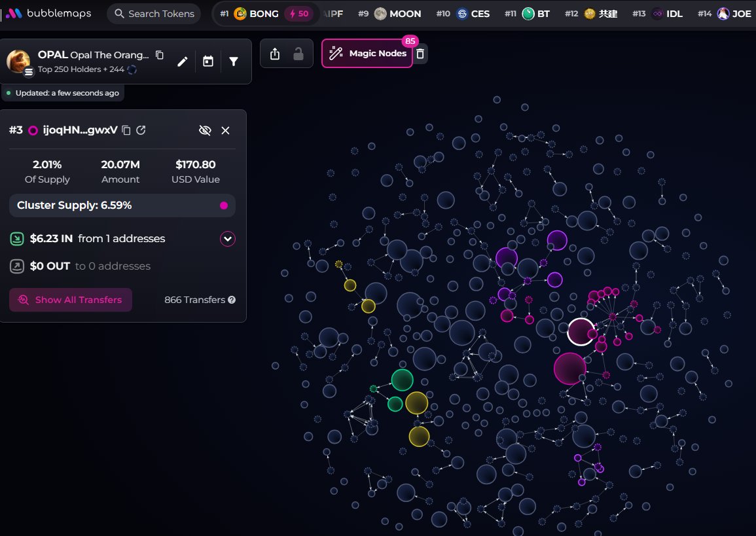
Task: Click the Search Tokens field
Action: [154, 14]
